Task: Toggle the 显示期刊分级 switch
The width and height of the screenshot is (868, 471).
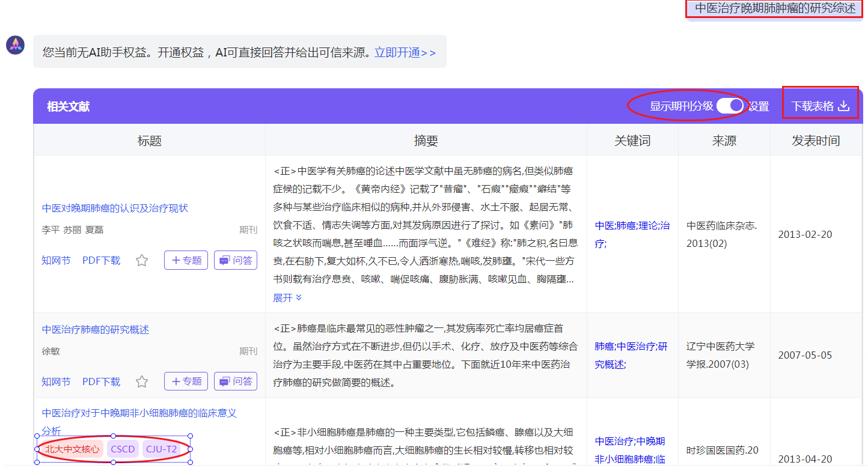Action: [730, 106]
